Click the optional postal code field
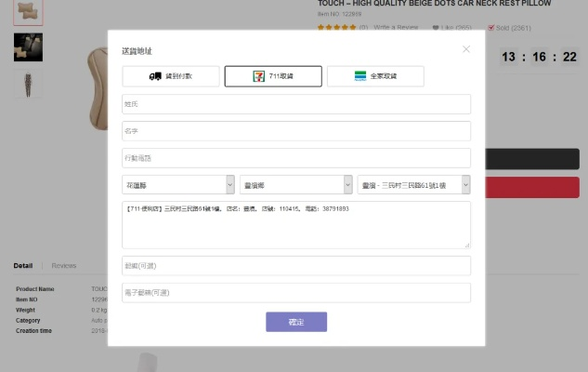Screen dimensions: 588x372 (x=296, y=266)
